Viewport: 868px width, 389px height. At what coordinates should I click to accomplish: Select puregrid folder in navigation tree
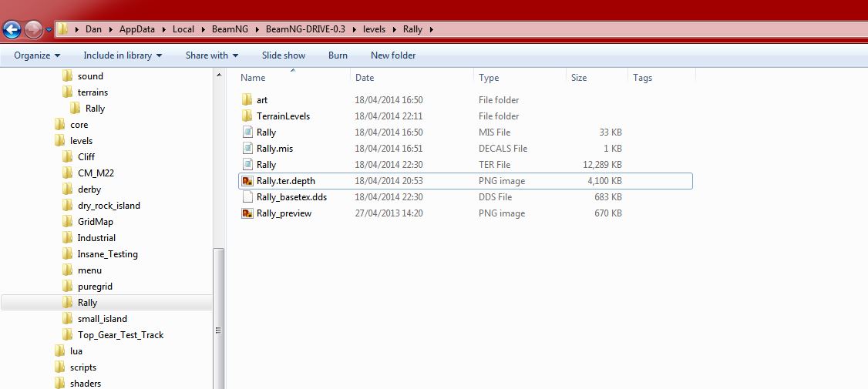pos(95,287)
